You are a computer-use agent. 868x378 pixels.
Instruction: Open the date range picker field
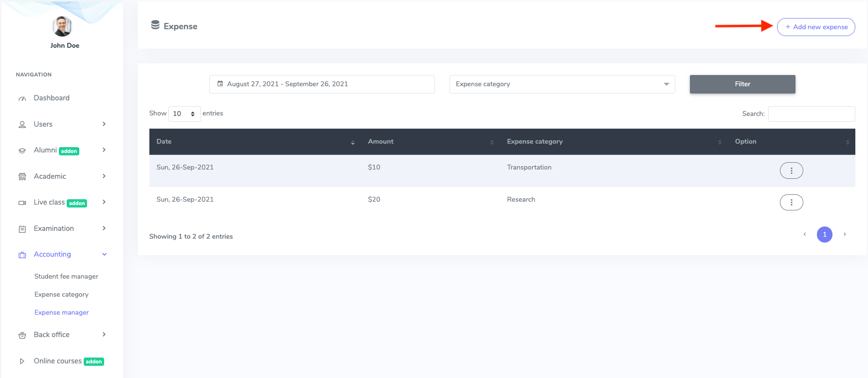point(322,84)
